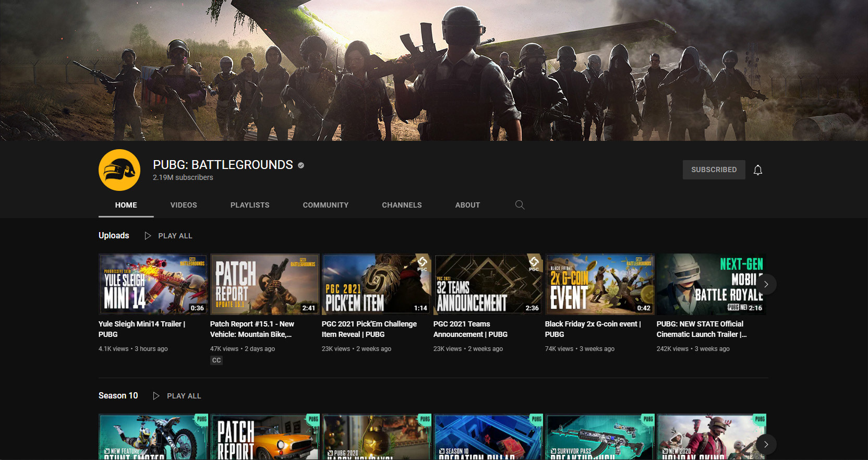Play the Season 10 blue crate thumbnail

[x=488, y=437]
